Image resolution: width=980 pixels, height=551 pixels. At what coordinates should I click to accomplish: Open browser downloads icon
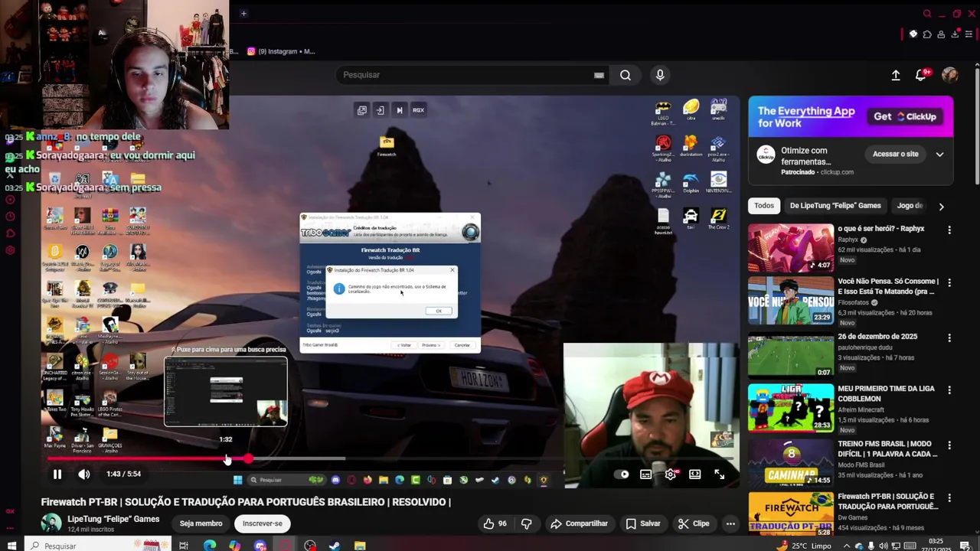coord(955,34)
